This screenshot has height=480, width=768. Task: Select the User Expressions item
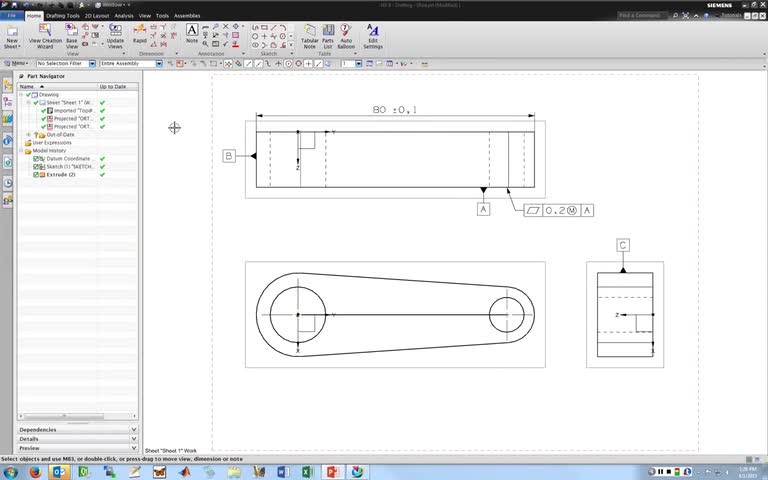(x=52, y=143)
